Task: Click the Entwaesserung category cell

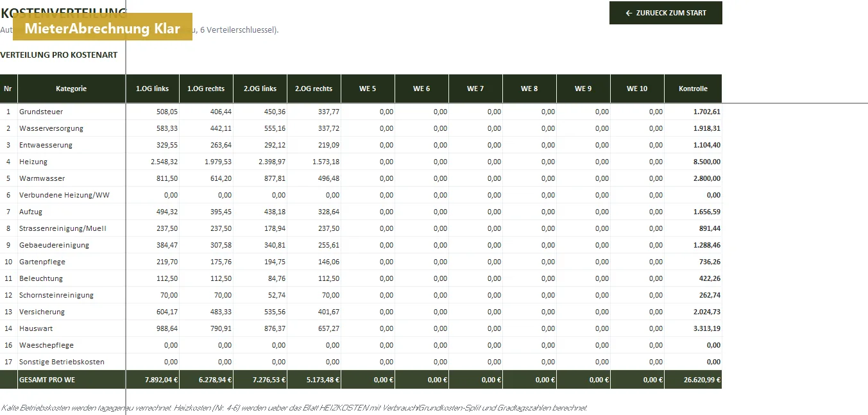Action: (71, 145)
